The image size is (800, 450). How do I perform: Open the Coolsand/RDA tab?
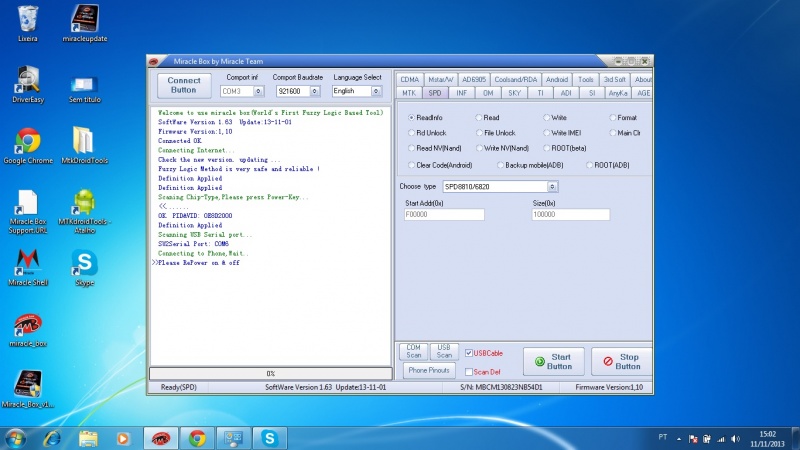coord(515,80)
